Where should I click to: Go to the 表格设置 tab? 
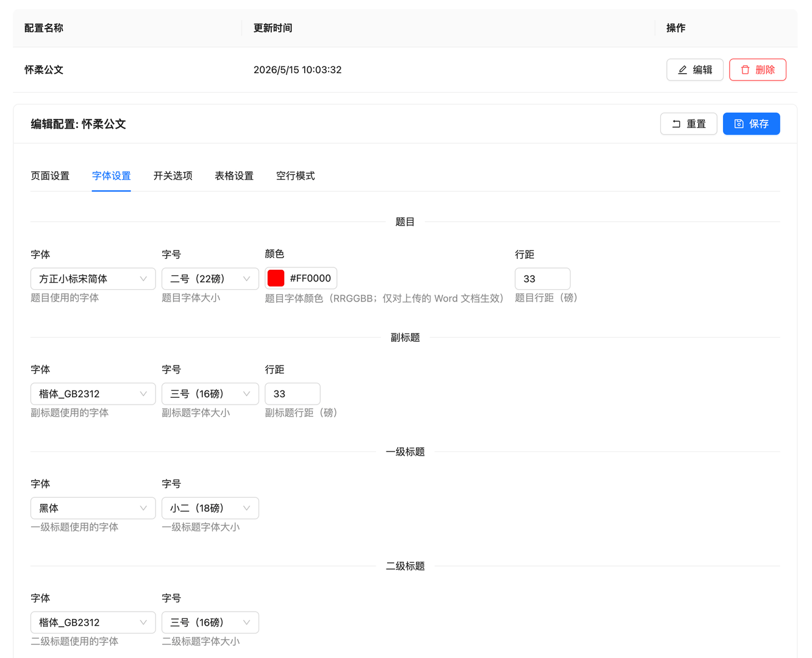(234, 176)
